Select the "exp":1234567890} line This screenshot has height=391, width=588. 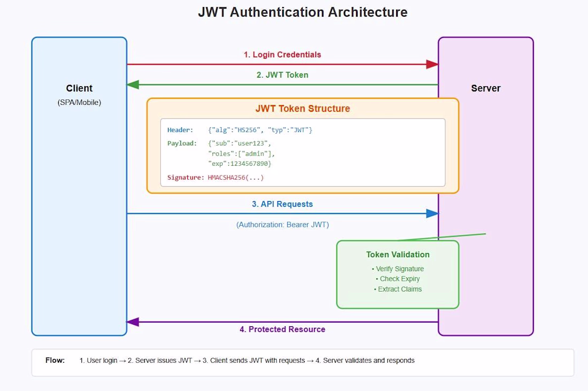(x=239, y=164)
